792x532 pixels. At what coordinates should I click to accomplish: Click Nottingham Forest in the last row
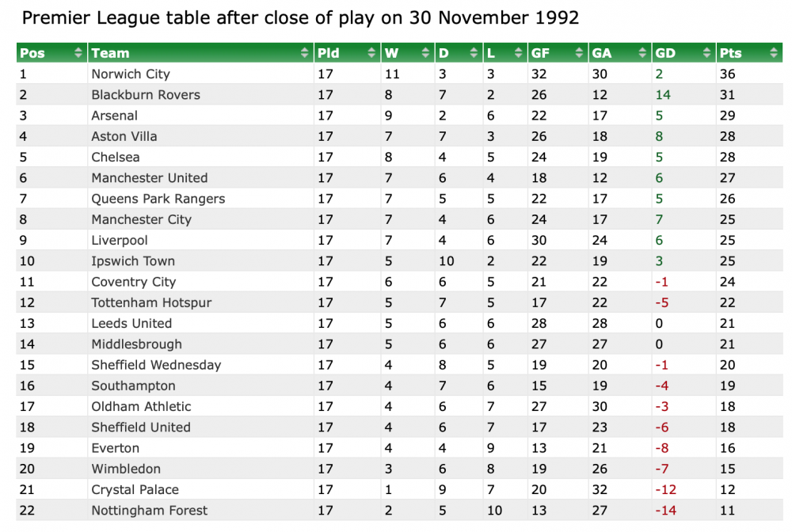pyautogui.click(x=150, y=511)
